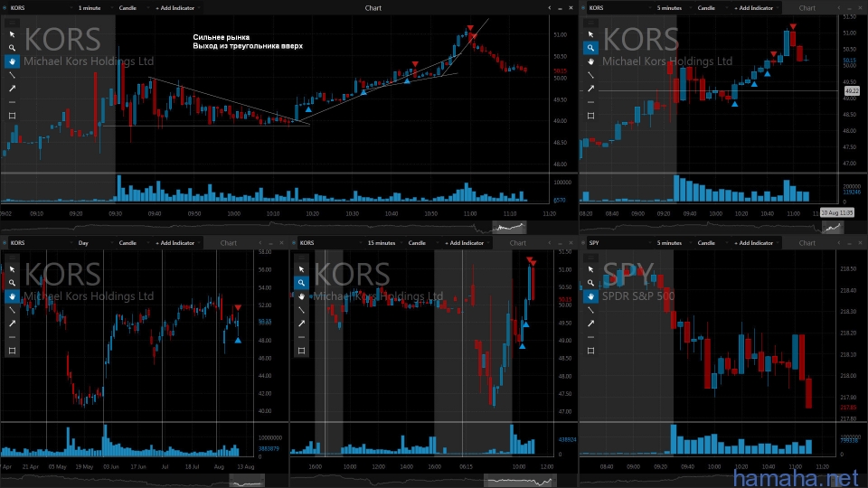The height and width of the screenshot is (488, 868).
Task: Select rectangle tool in Day KORS chart
Action: tap(12, 351)
